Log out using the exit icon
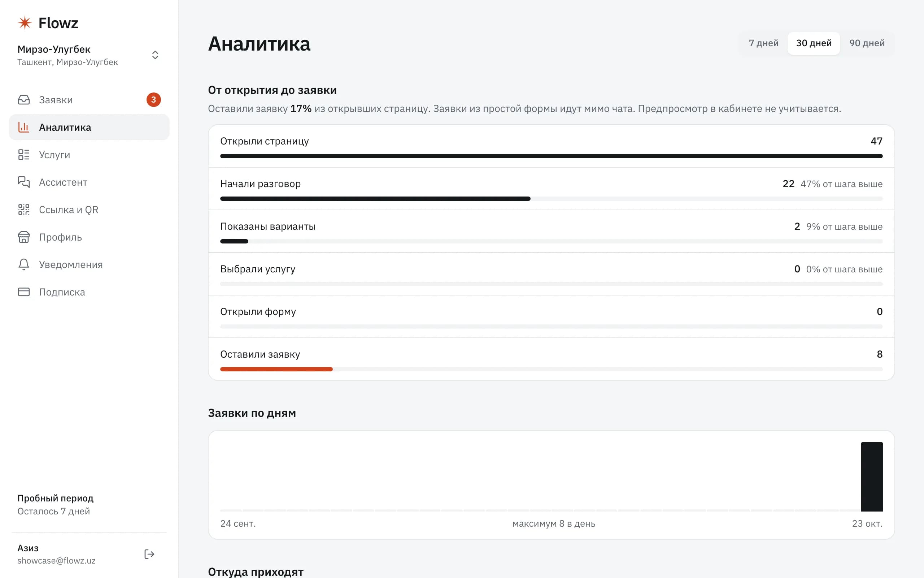 click(x=149, y=554)
